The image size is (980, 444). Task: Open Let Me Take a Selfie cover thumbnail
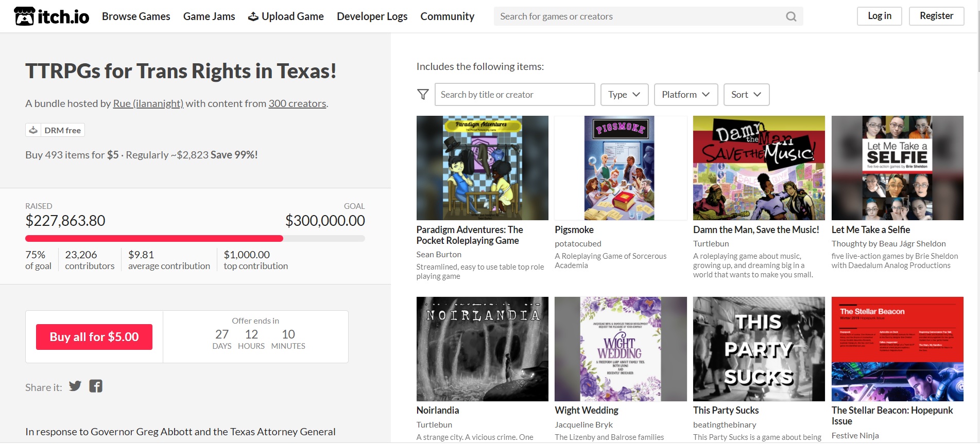(898, 168)
